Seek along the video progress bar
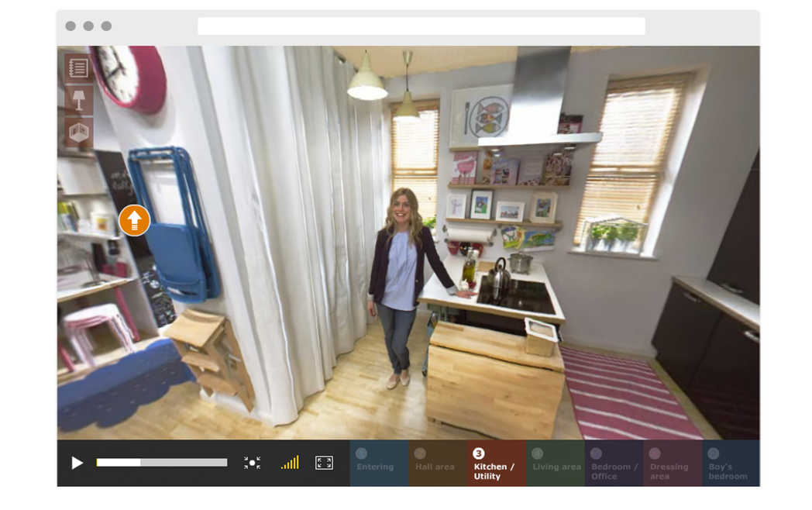The image size is (812, 510). (162, 462)
